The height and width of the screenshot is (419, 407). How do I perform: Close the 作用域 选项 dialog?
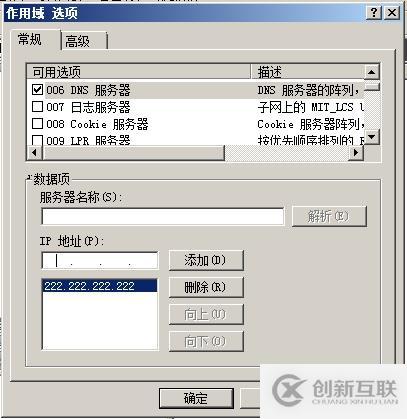[x=392, y=13]
